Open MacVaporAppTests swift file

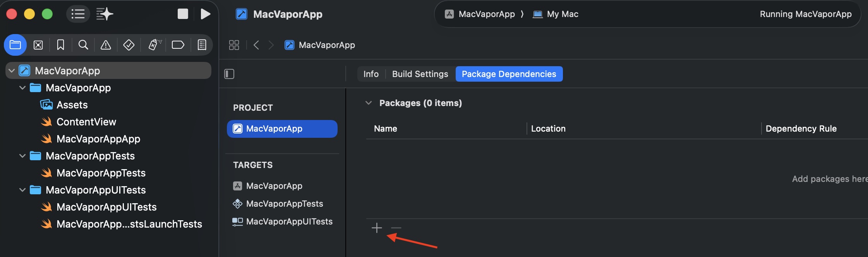(x=101, y=173)
